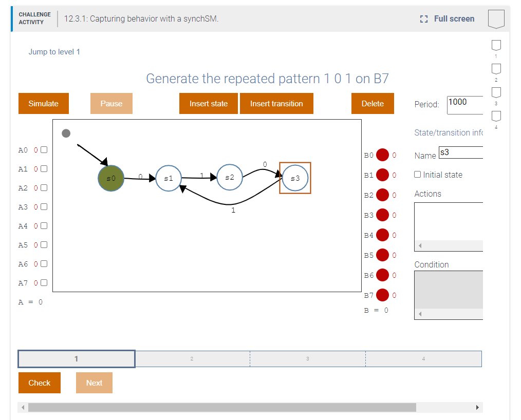Click the B3 red output LED

click(382, 215)
